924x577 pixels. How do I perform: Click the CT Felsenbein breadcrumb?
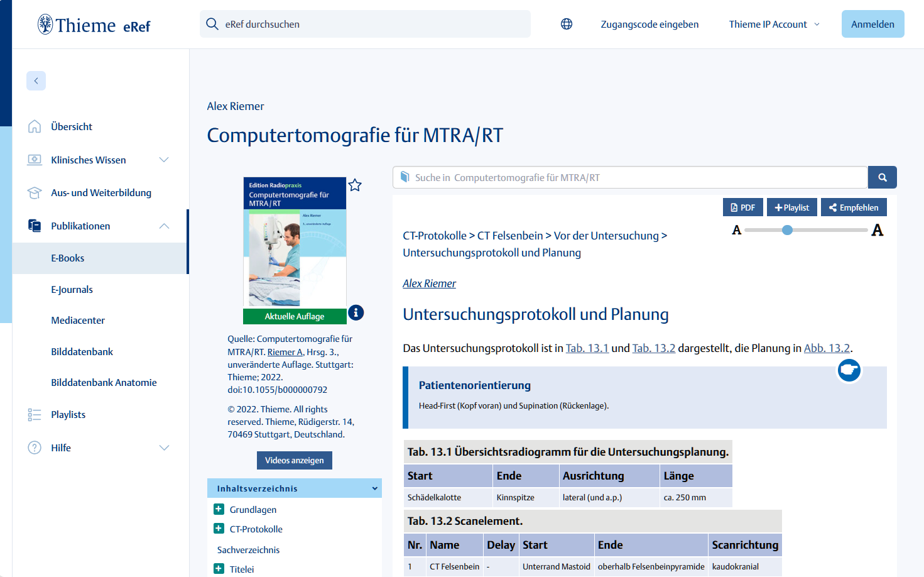coord(510,236)
